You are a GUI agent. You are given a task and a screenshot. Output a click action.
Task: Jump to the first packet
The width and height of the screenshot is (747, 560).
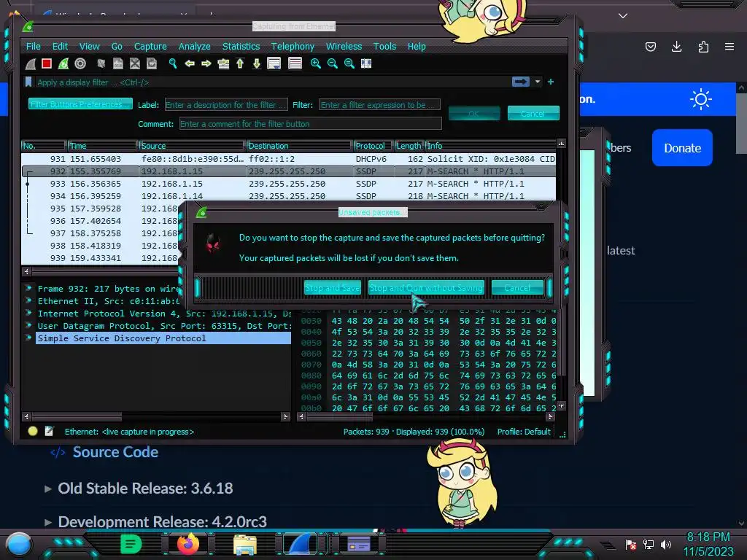pos(240,64)
